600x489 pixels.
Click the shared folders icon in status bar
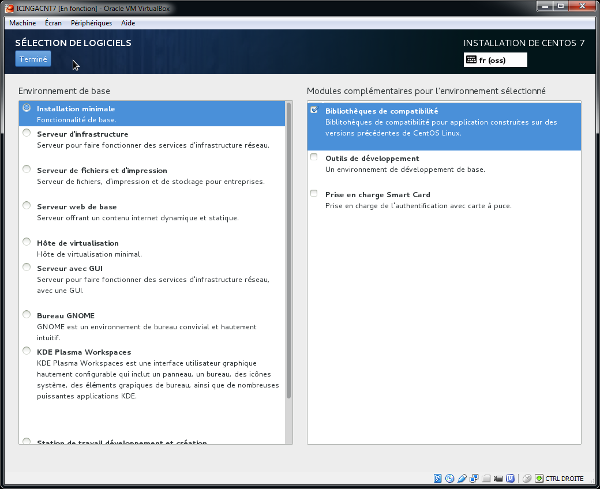486,478
